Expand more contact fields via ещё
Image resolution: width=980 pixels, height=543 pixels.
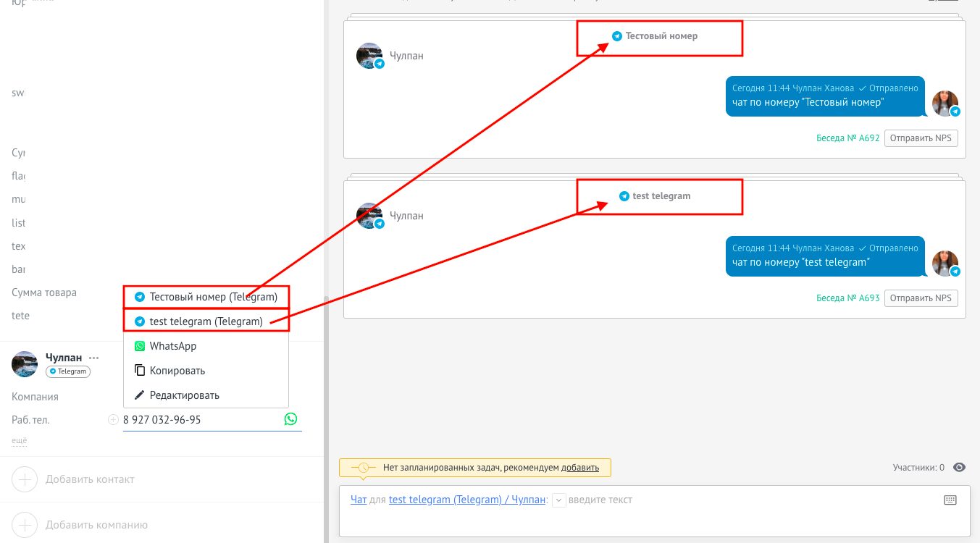[x=20, y=440]
